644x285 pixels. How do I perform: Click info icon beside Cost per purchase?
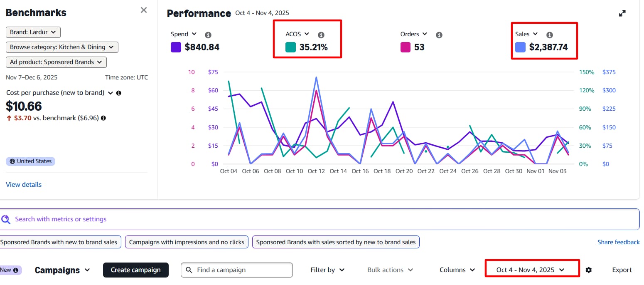(x=119, y=93)
